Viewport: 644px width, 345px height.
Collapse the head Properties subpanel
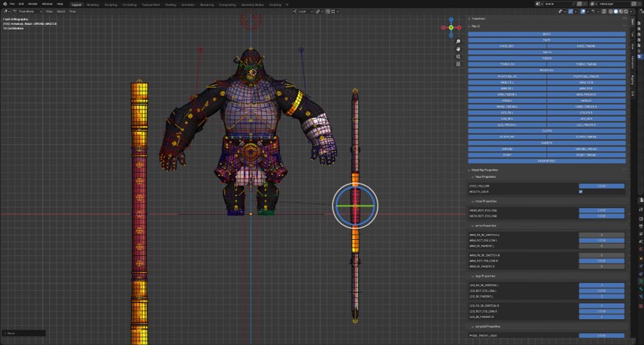486,201
